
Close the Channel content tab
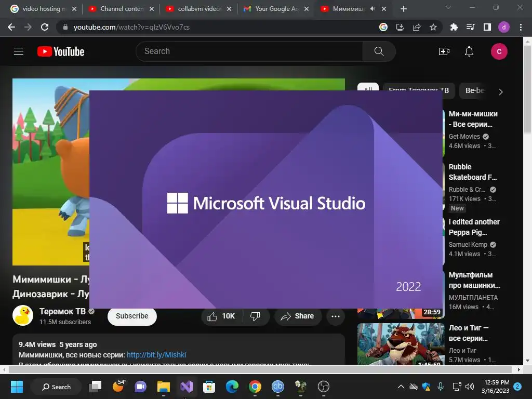[x=152, y=9]
